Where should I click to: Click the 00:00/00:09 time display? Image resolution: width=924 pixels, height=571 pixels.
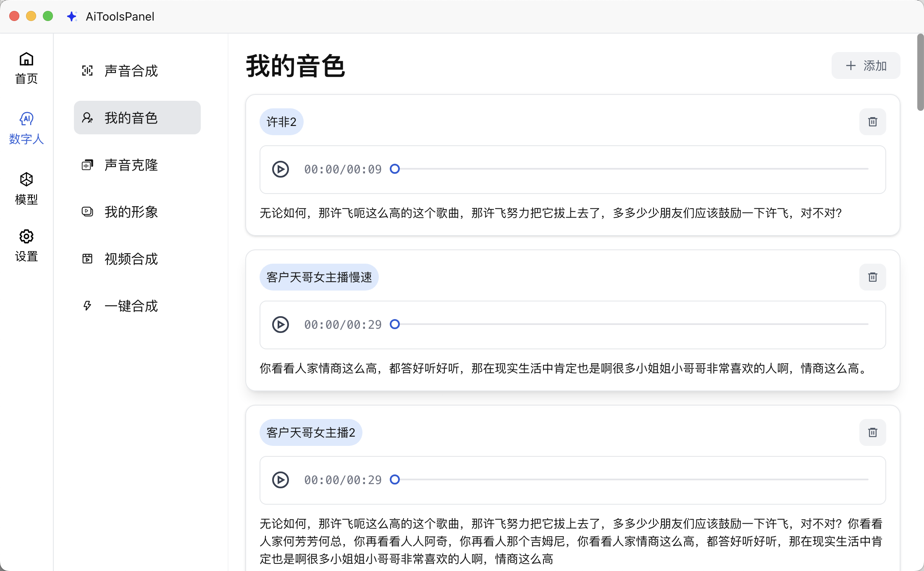point(343,169)
